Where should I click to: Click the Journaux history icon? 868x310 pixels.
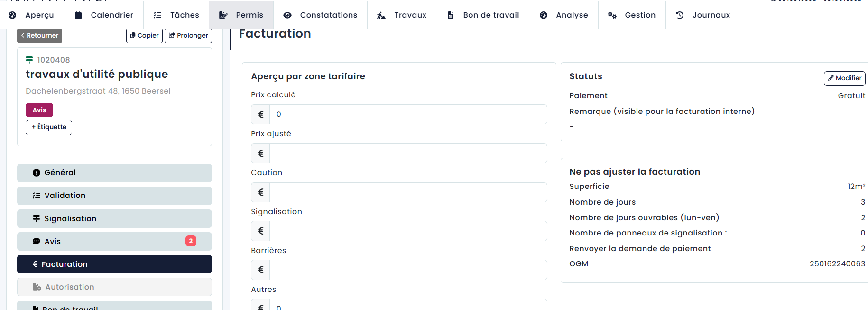coord(680,15)
